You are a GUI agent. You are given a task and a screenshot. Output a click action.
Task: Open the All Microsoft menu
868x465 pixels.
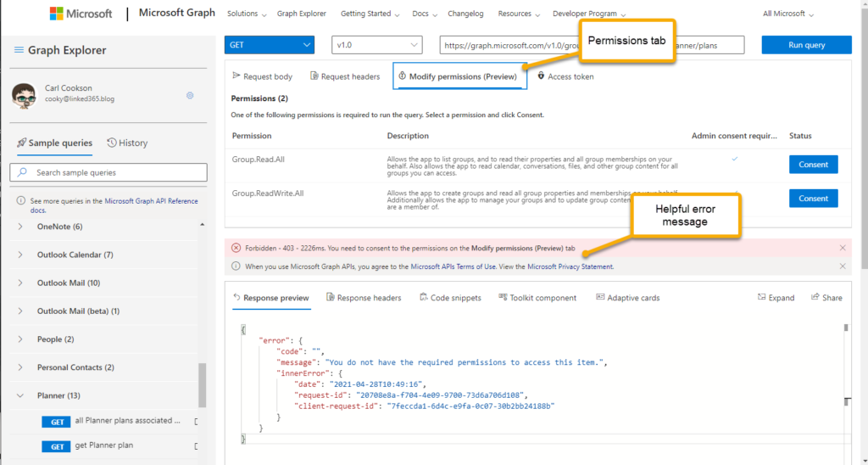point(788,14)
